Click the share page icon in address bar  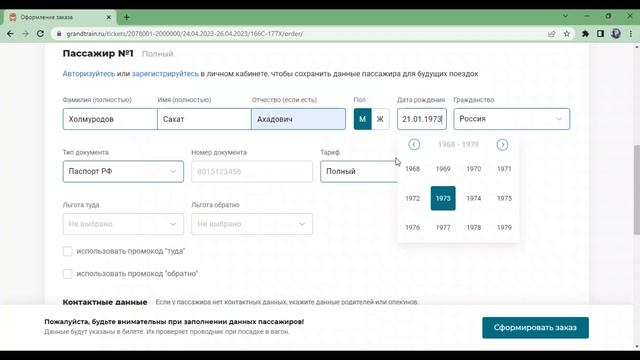point(551,34)
